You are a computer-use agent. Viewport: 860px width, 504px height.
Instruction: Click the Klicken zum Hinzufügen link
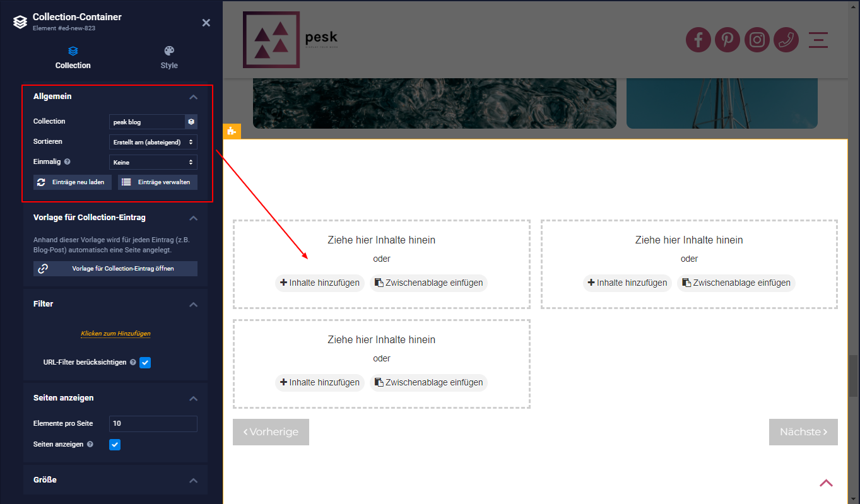pyautogui.click(x=115, y=334)
